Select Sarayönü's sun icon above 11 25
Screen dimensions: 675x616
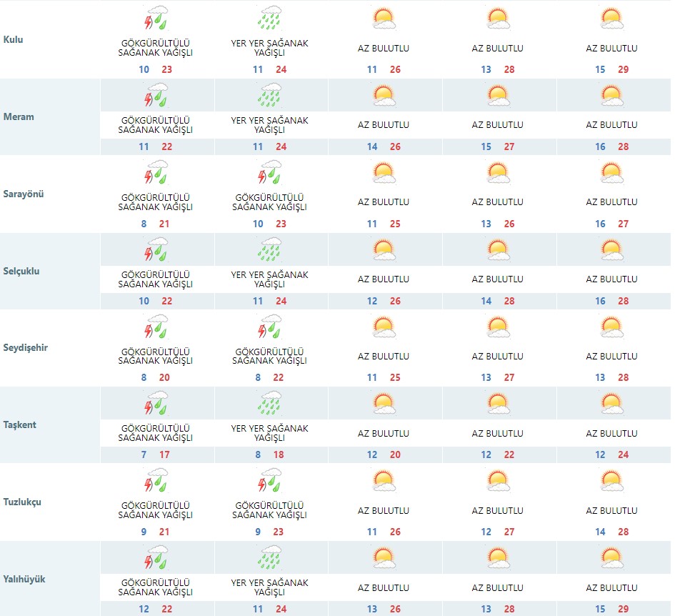pos(384,173)
